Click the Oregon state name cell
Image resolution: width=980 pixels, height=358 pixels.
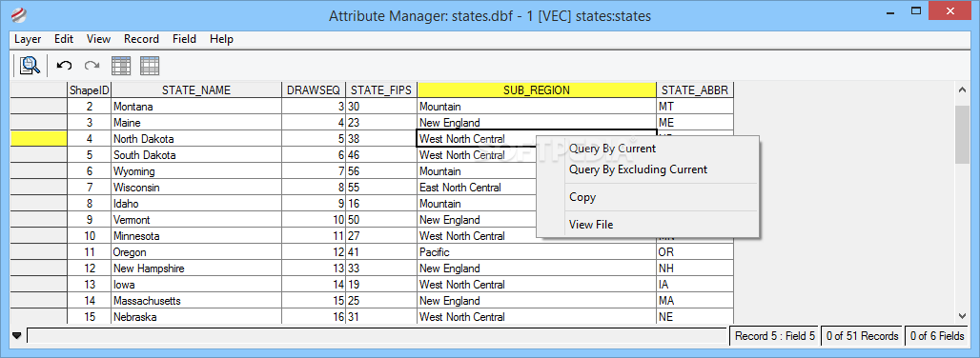(x=196, y=252)
